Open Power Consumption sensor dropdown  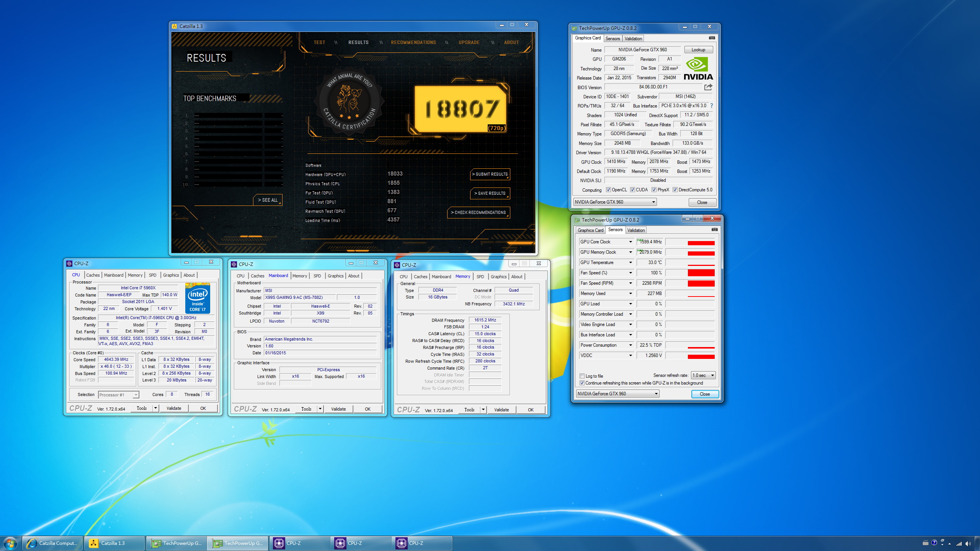coord(630,345)
